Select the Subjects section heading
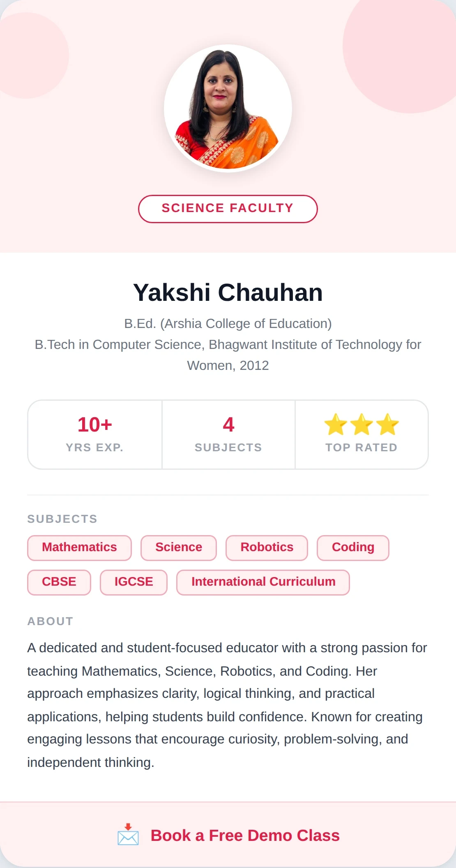The width and height of the screenshot is (456, 868). [62, 519]
